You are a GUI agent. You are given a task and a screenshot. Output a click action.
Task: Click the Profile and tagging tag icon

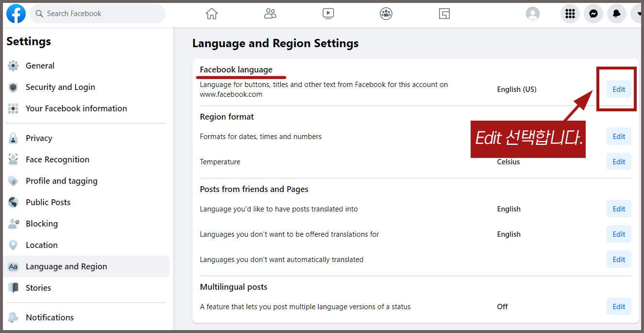pyautogui.click(x=13, y=181)
